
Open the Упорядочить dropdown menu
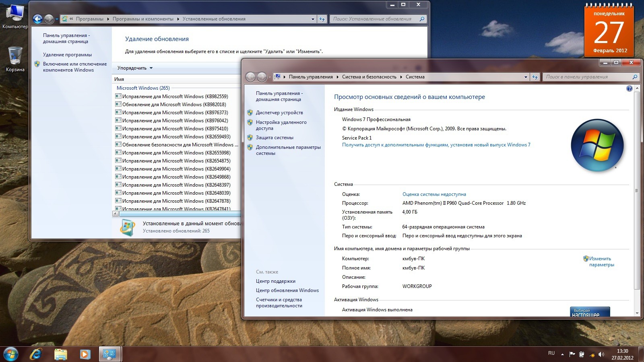pos(135,68)
